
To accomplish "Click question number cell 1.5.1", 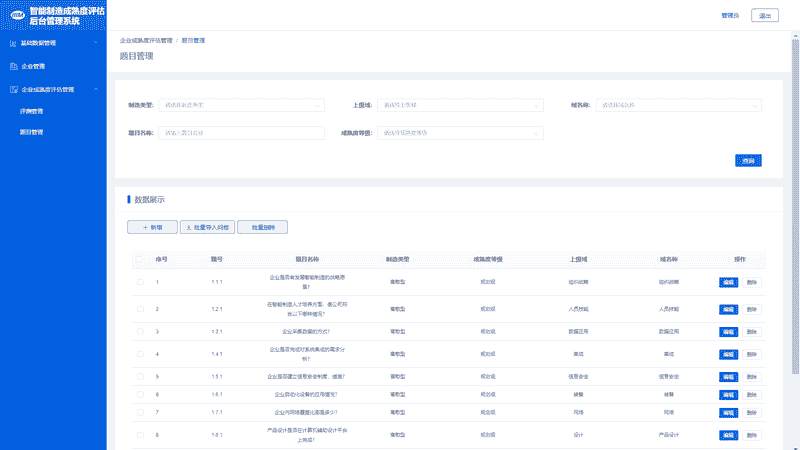I will pos(217,377).
